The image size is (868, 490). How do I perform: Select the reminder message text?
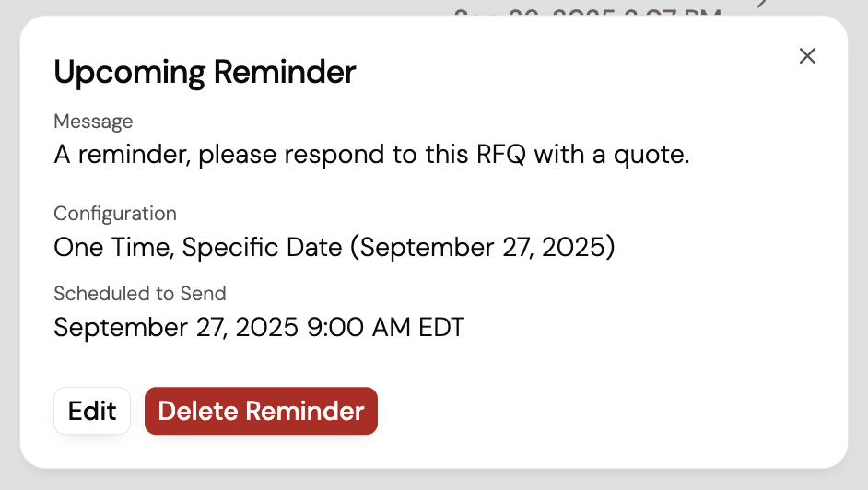pyautogui.click(x=371, y=155)
